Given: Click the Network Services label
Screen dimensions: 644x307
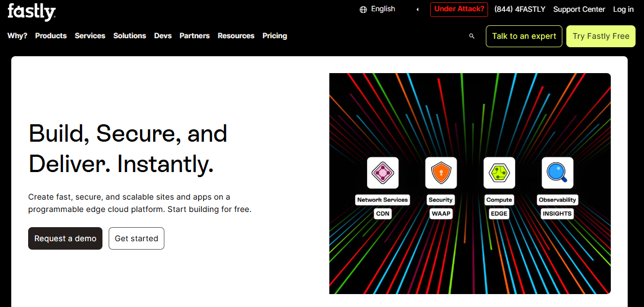Looking at the screenshot, I should pyautogui.click(x=382, y=200).
